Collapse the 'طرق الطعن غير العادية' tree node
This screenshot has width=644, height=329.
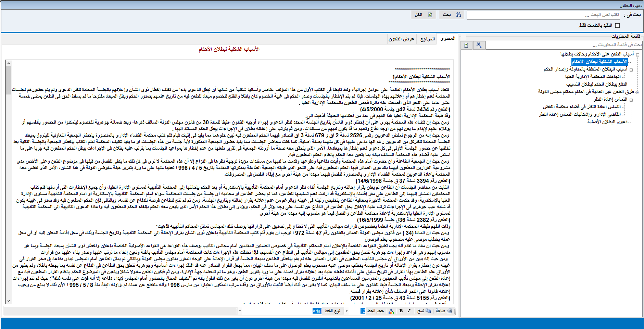point(637,92)
